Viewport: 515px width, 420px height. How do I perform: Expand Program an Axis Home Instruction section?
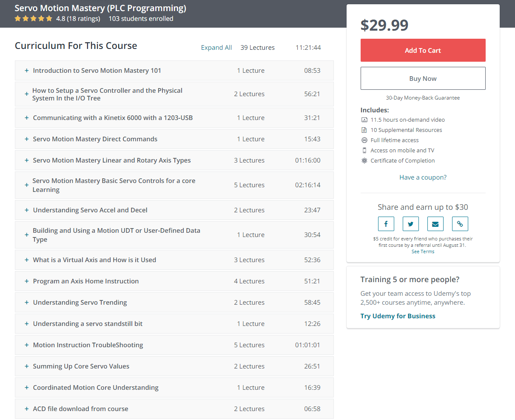click(174, 281)
